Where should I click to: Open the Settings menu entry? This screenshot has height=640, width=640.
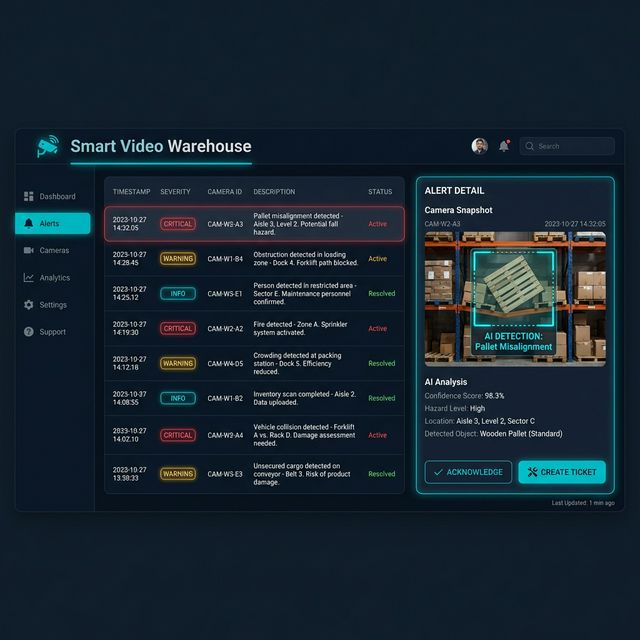tap(52, 304)
